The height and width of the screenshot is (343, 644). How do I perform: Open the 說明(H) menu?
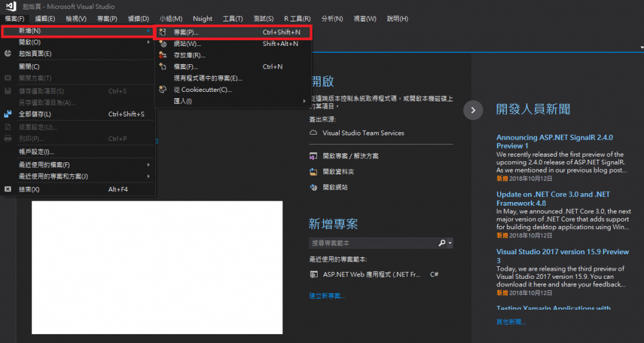[397, 18]
